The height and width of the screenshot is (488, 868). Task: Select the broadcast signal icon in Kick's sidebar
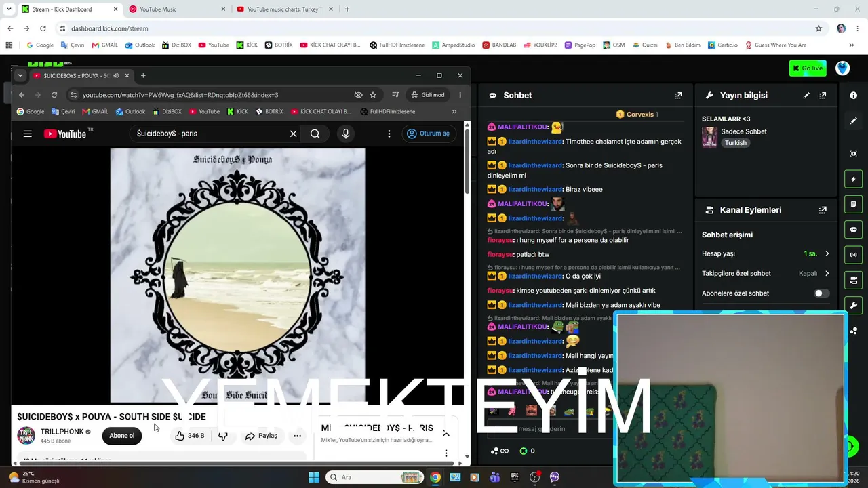point(853,255)
